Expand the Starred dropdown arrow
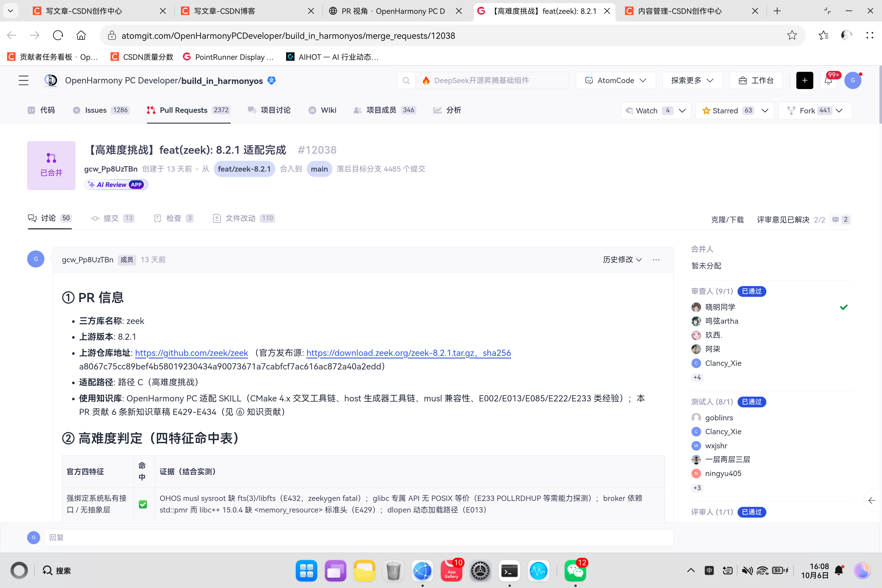 [x=765, y=111]
